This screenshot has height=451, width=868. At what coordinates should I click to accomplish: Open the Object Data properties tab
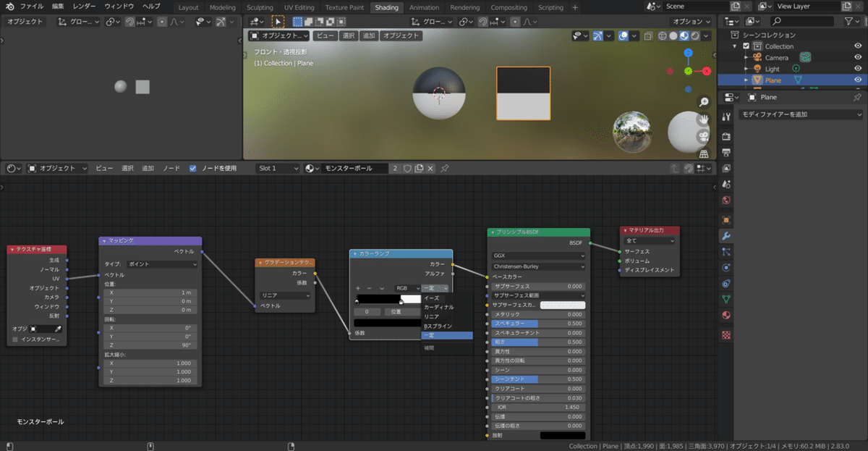[x=726, y=299]
